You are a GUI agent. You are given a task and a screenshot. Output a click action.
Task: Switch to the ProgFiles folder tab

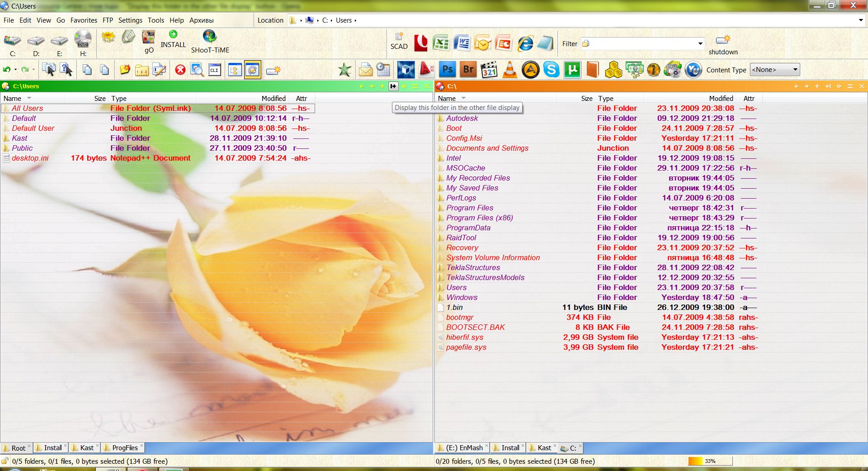(x=124, y=448)
